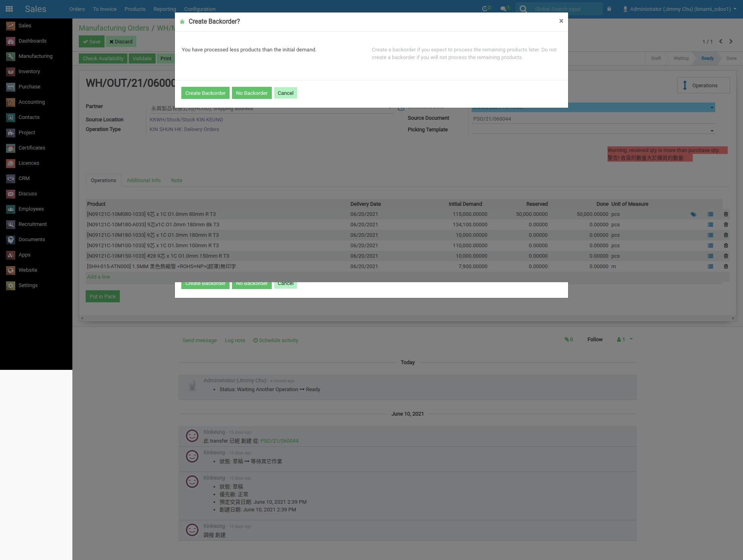This screenshot has height=560, width=743.
Task: Open PSO/21/060044 link in message log
Action: point(279,441)
